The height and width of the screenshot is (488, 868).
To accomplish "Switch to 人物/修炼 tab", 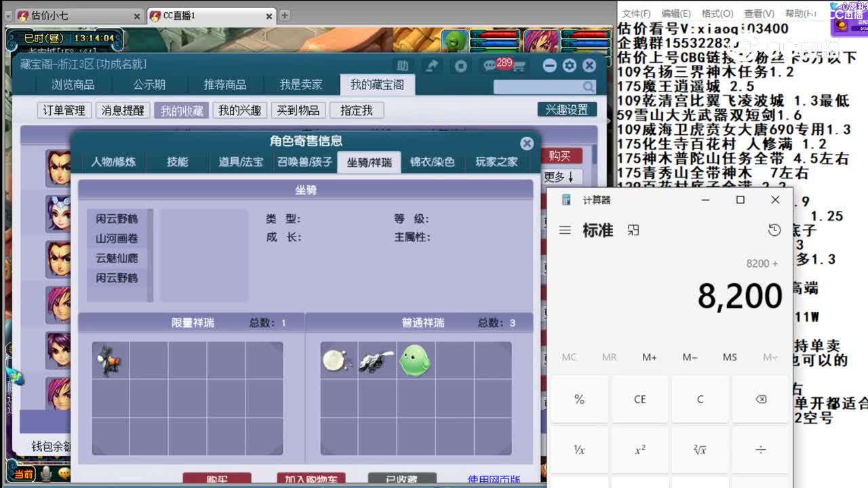I will pyautogui.click(x=113, y=162).
